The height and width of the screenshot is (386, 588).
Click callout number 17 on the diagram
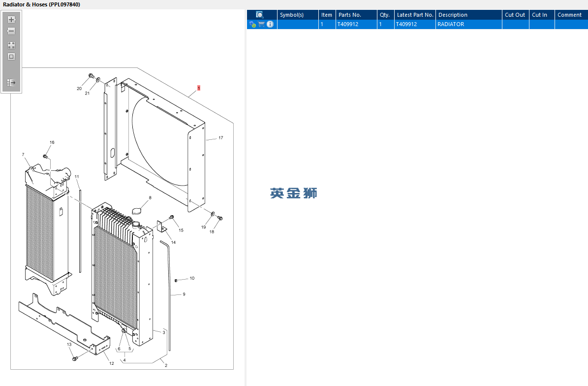pyautogui.click(x=221, y=138)
